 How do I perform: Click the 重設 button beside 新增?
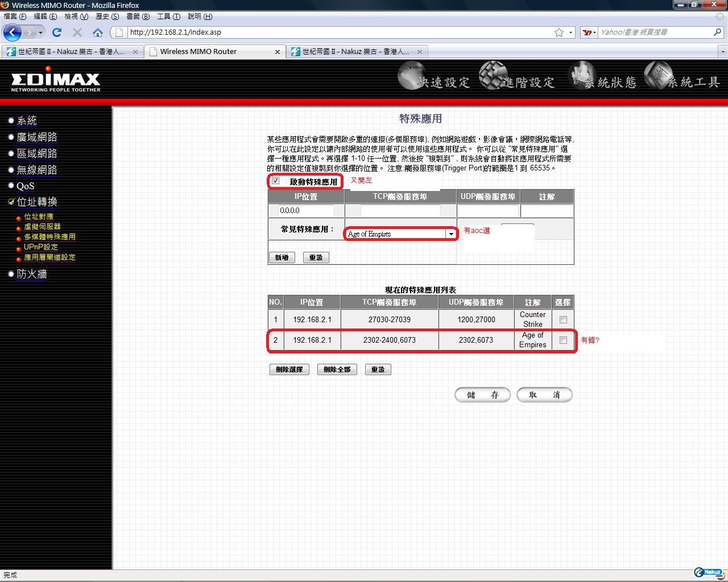pos(316,257)
